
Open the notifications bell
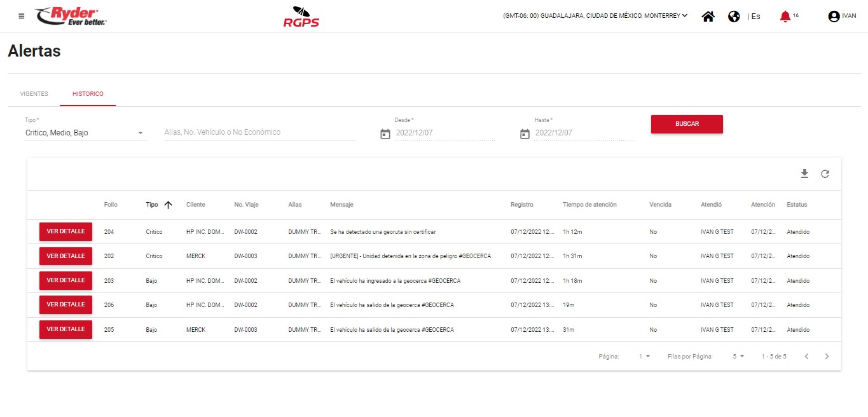tap(785, 17)
